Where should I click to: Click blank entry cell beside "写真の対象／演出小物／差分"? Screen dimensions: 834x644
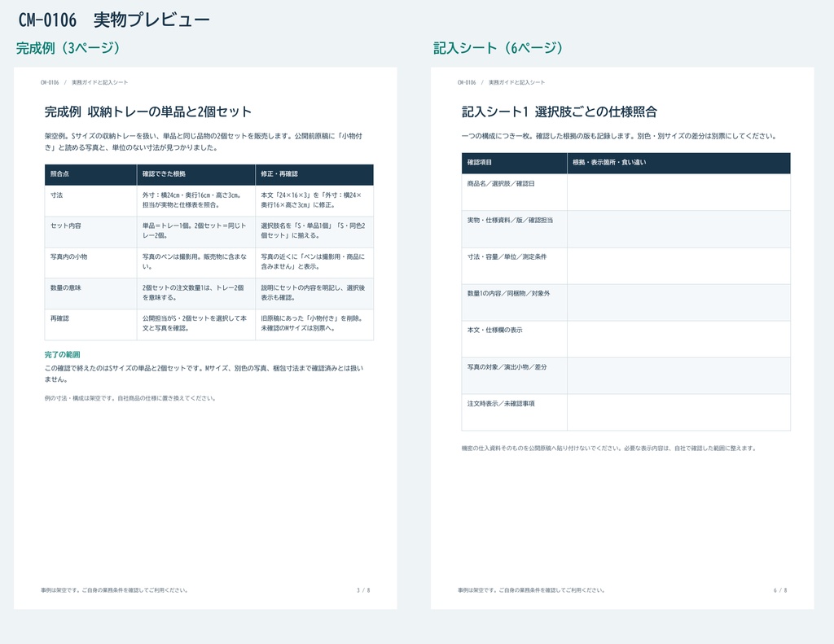click(678, 375)
